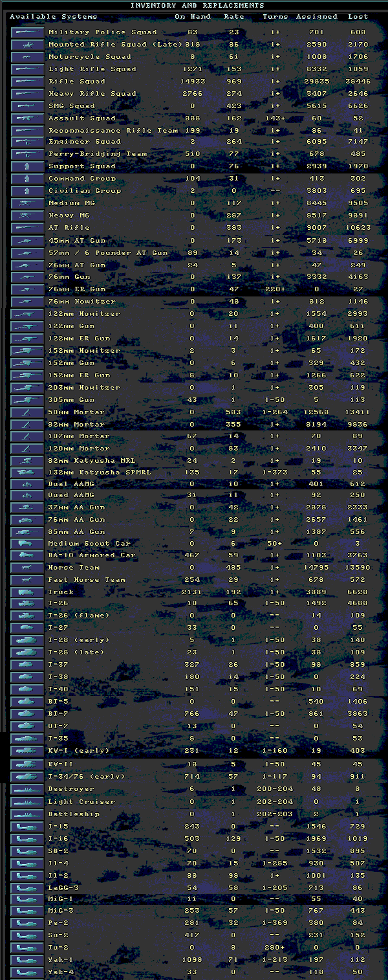Select the Command Group soldier icon

coord(28,179)
